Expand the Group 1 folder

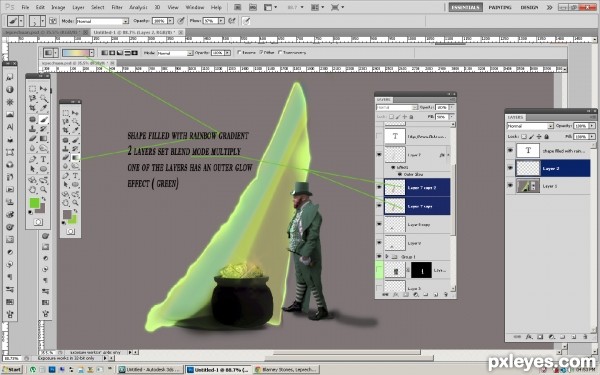tap(387, 256)
